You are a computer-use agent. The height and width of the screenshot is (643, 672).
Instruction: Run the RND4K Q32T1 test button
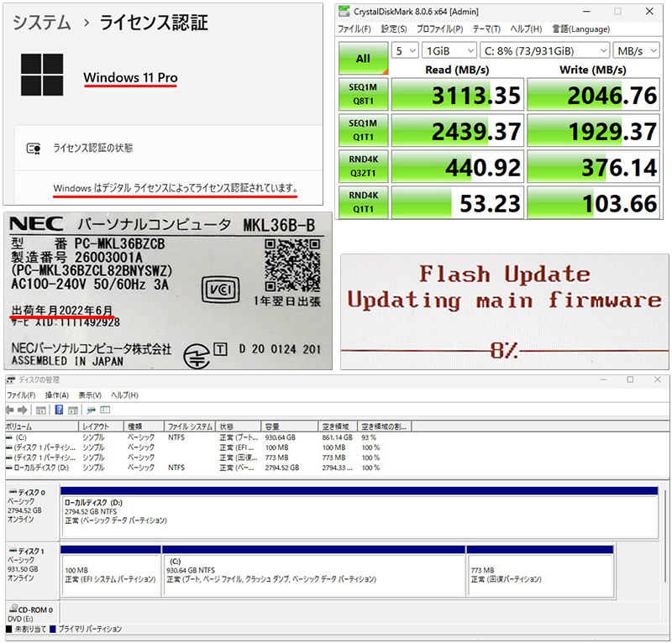click(x=363, y=166)
